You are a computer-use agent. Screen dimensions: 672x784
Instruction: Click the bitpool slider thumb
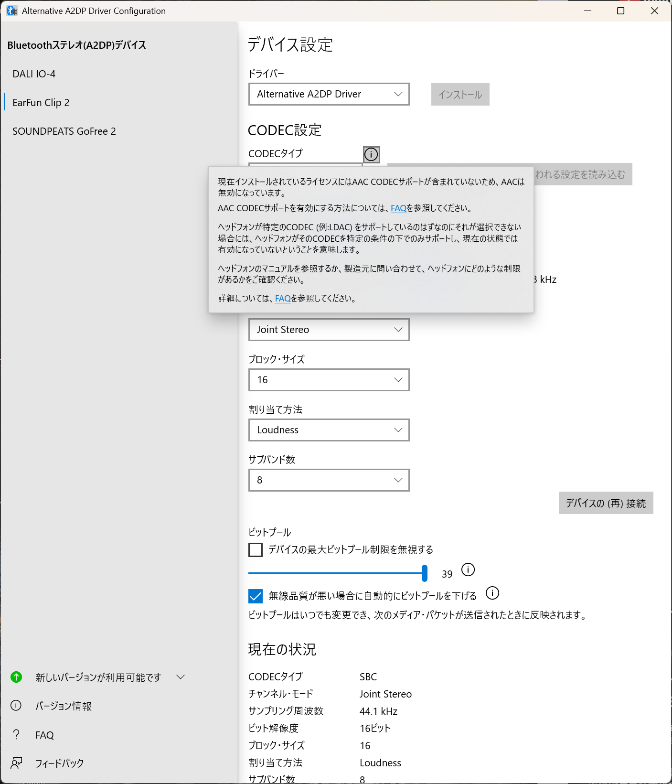click(x=425, y=573)
